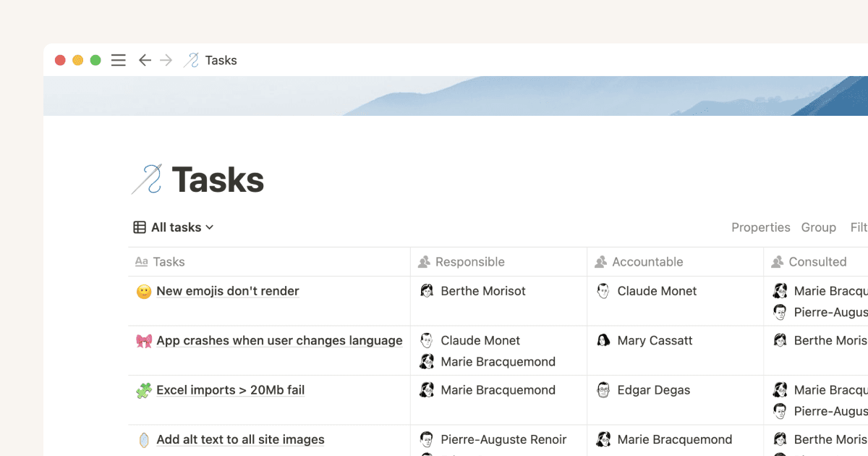Click the needle page icon beside Tasks title

point(146,180)
